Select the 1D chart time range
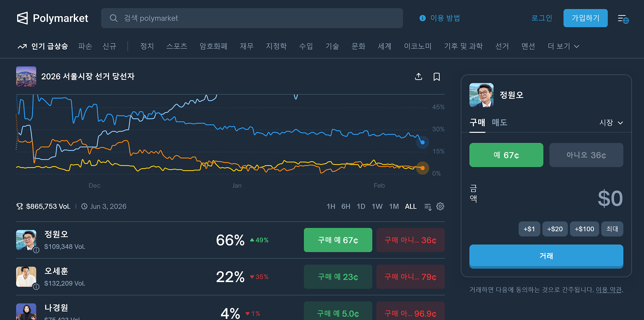The width and height of the screenshot is (644, 320). (x=361, y=206)
